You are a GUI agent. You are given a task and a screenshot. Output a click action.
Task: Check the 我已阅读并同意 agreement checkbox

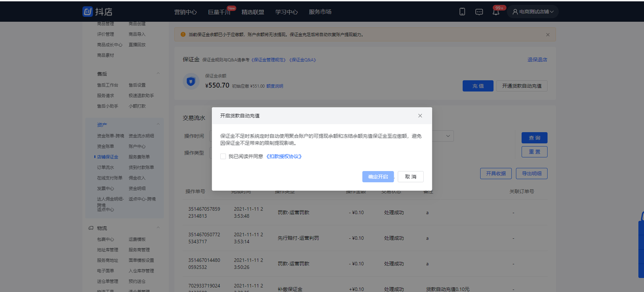(223, 156)
